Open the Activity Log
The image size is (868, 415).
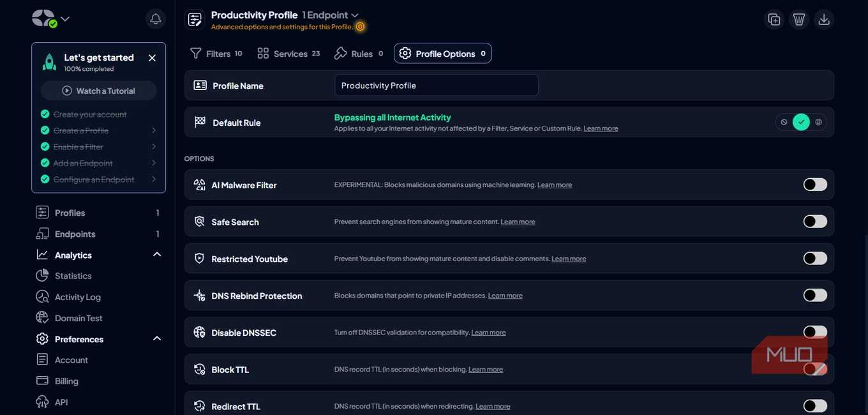[x=78, y=297]
